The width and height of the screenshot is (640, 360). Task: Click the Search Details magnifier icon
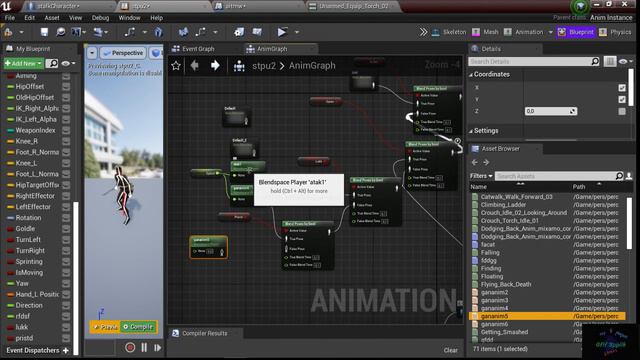coord(595,61)
